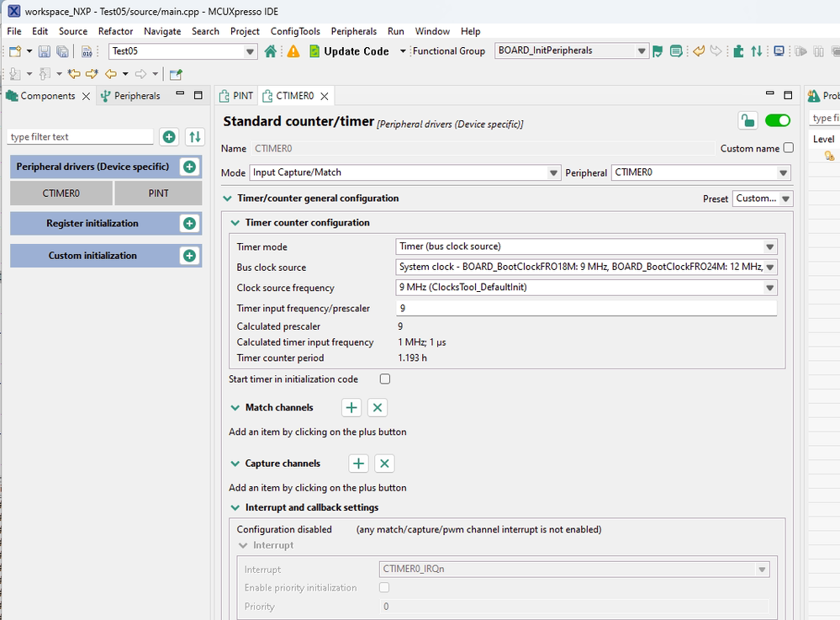Check Start timer in initialization code
The width and height of the screenshot is (840, 620).
384,379
